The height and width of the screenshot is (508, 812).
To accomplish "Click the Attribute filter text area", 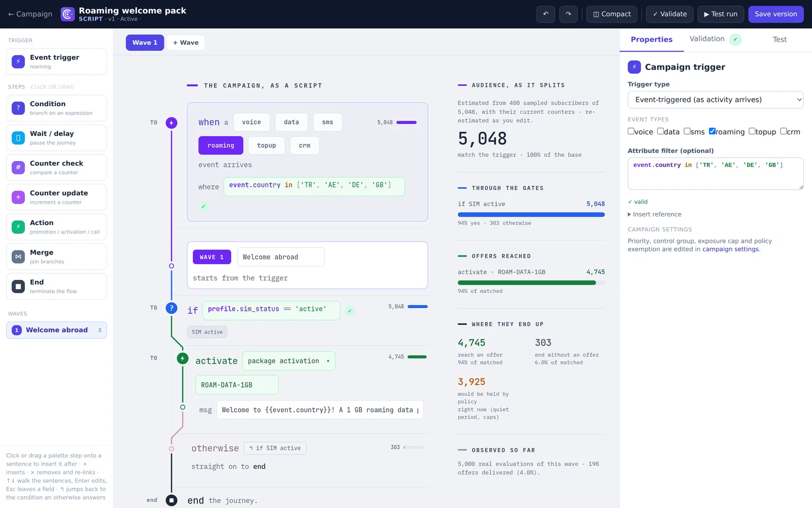I will [x=716, y=174].
